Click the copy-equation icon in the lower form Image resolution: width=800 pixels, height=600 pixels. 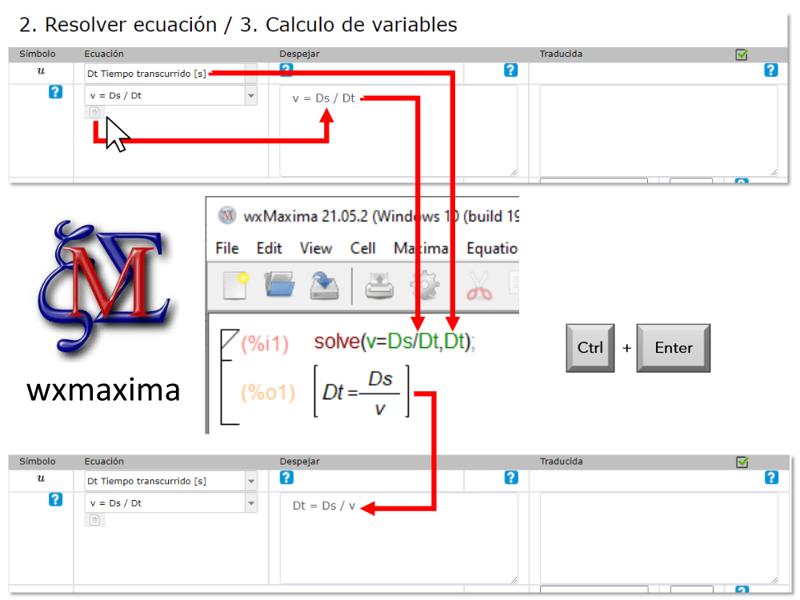pos(95,520)
